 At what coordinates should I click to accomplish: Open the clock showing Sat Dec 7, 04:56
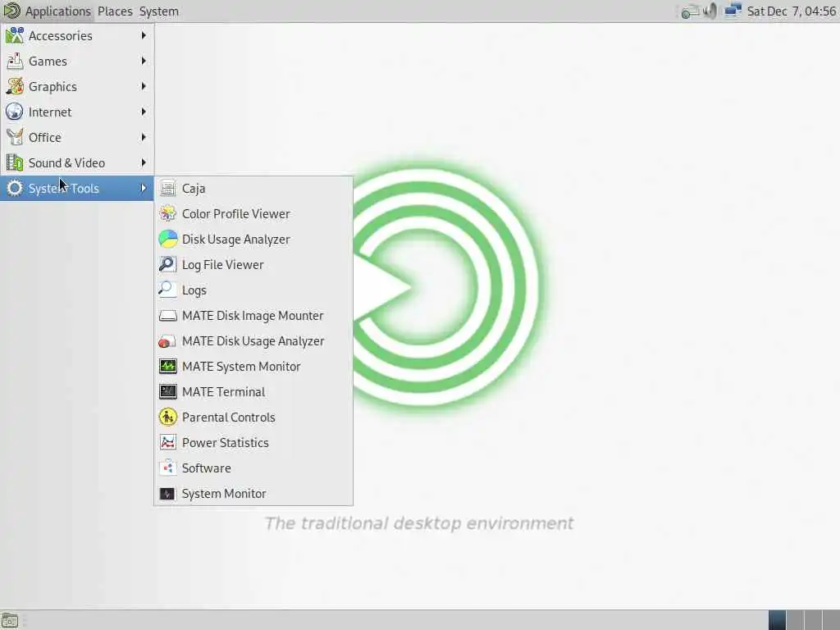coord(792,11)
